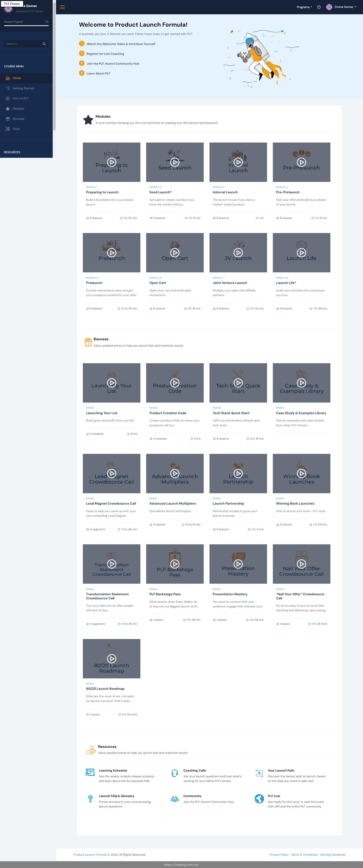The image size is (363, 868).
Task: Click the Launch FAQ question mark icon
Action: pyautogui.click(x=90, y=799)
